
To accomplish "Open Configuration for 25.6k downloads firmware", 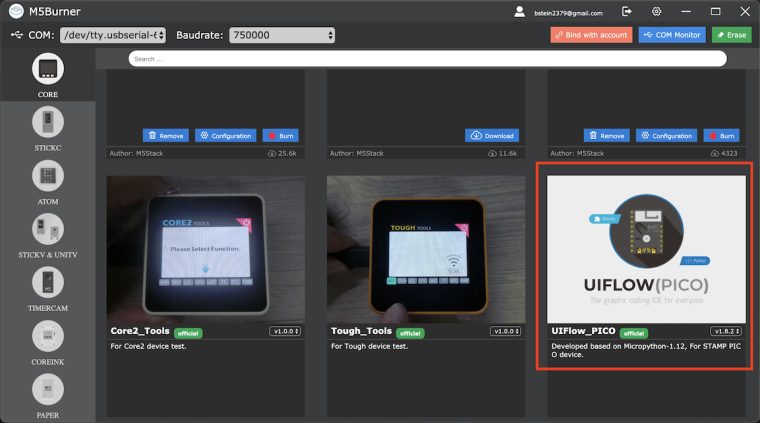I will 225,136.
